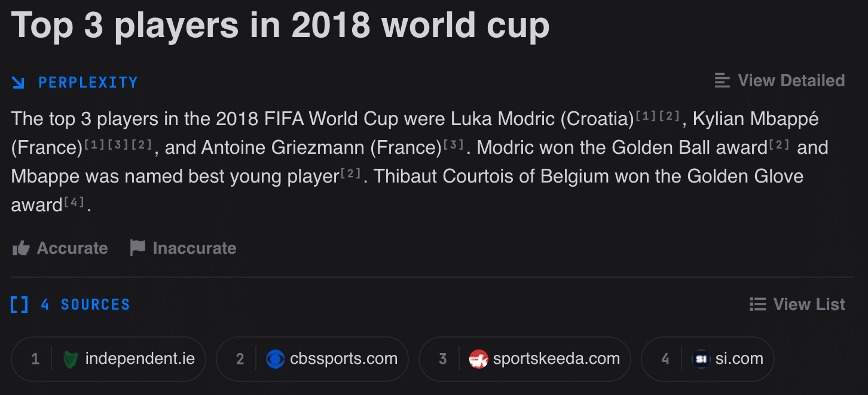
Task: Open the CBS eye logo source
Action: click(275, 359)
